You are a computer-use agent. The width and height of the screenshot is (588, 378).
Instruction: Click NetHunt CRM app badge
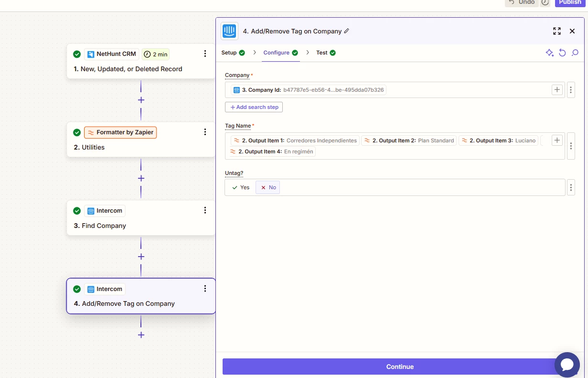[x=112, y=54]
